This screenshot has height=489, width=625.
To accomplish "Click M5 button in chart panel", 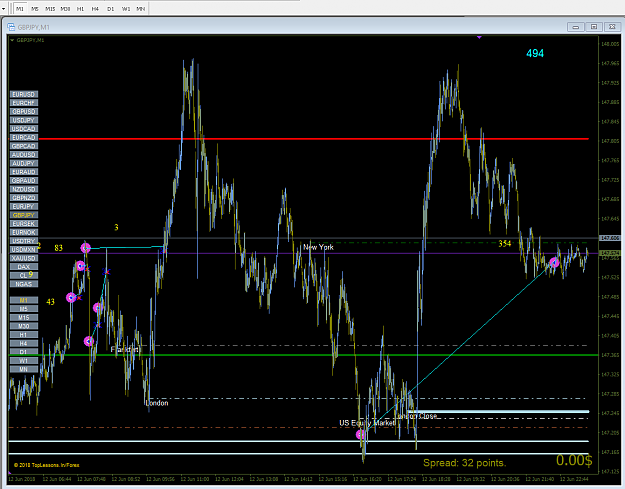I will (24, 309).
